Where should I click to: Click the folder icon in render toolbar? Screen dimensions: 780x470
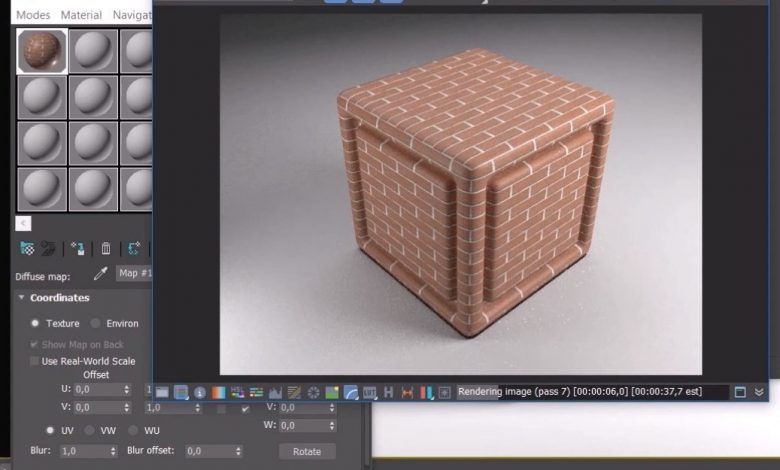(x=162, y=392)
